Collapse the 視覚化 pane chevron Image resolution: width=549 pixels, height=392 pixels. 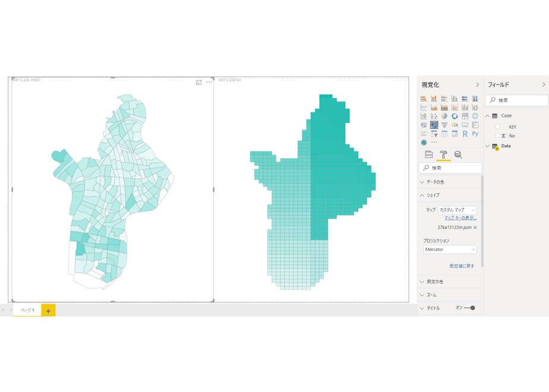click(x=477, y=85)
